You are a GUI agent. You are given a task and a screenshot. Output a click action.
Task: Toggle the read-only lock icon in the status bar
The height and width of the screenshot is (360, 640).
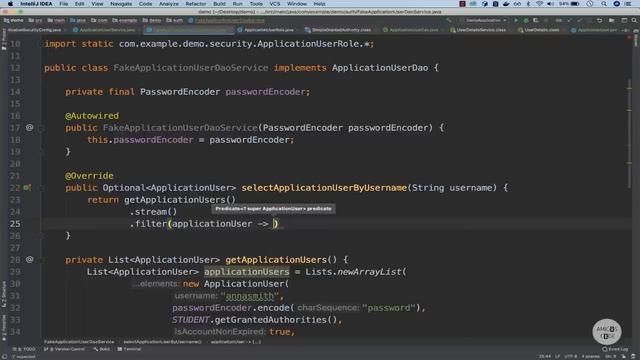click(x=624, y=357)
